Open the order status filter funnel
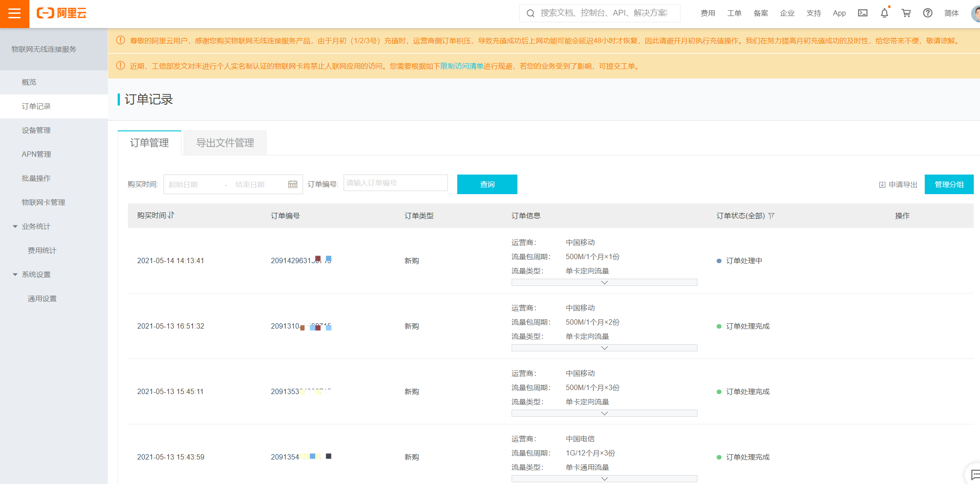Screen dimensions: 980x484 tap(771, 216)
